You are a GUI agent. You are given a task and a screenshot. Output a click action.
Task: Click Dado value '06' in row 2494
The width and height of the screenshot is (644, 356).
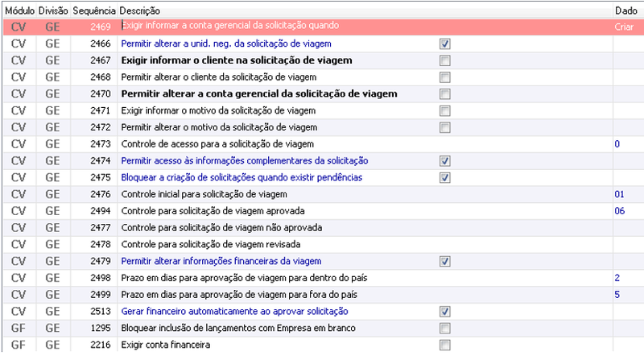(619, 211)
